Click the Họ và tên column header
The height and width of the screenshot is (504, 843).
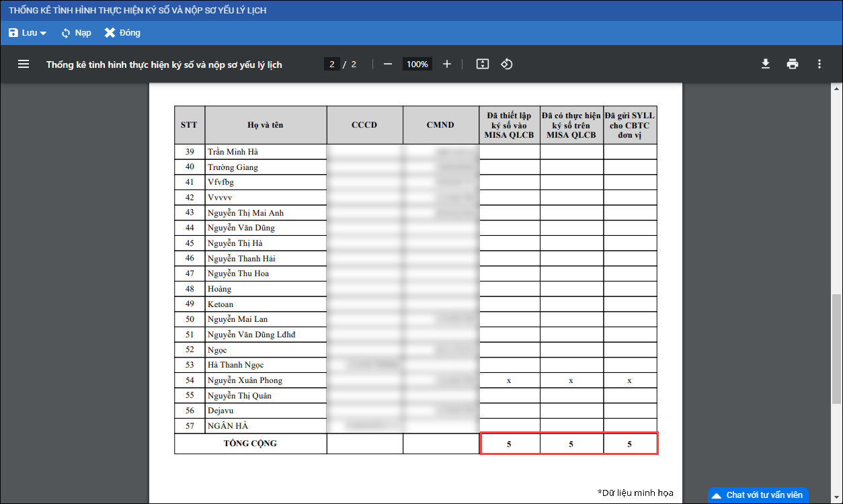tap(266, 125)
